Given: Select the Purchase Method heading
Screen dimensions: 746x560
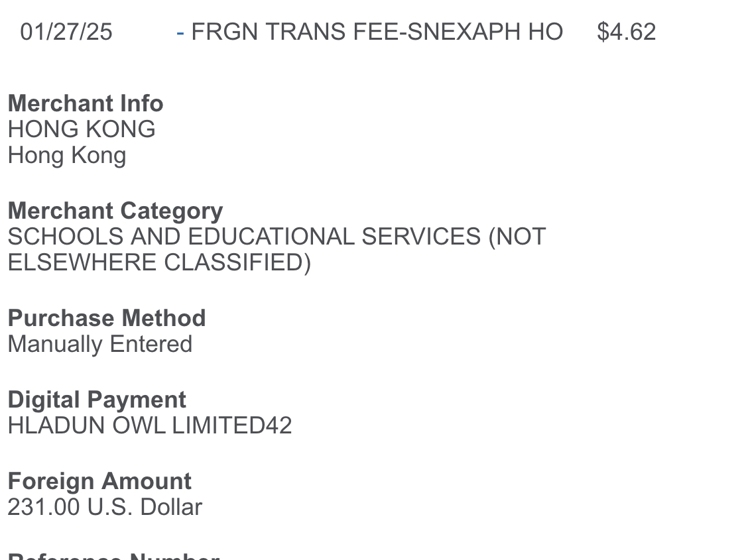Looking at the screenshot, I should click(x=107, y=319).
